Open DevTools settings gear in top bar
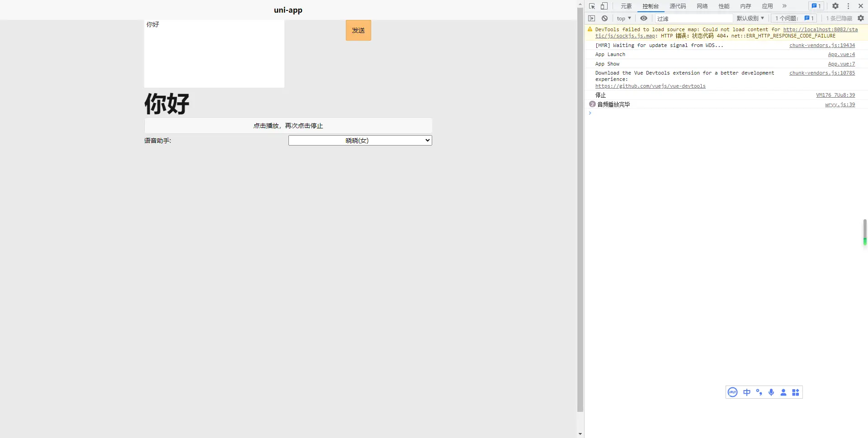Image resolution: width=868 pixels, height=438 pixels. click(835, 6)
